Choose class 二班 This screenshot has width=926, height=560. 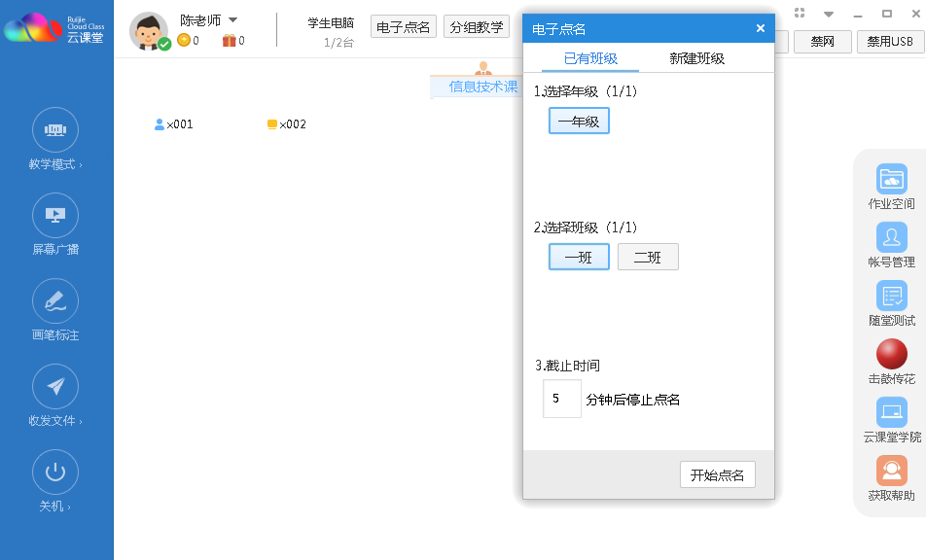pyautogui.click(x=648, y=257)
